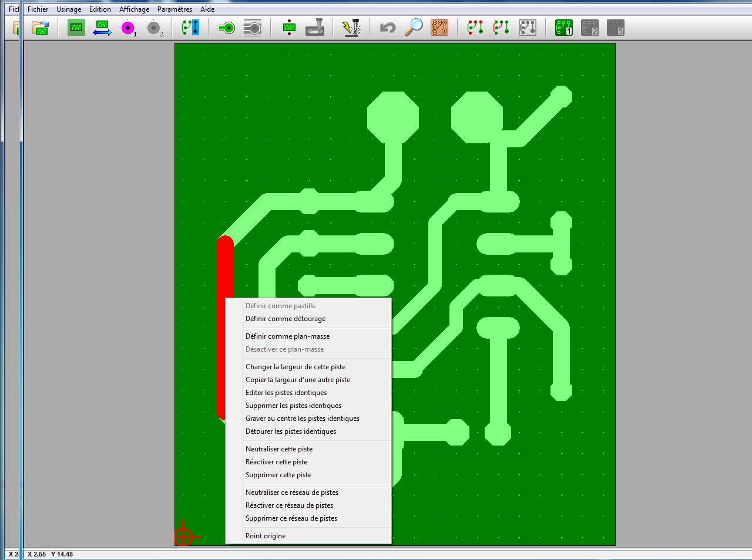Choose 'Point origine' in context menu

[266, 536]
